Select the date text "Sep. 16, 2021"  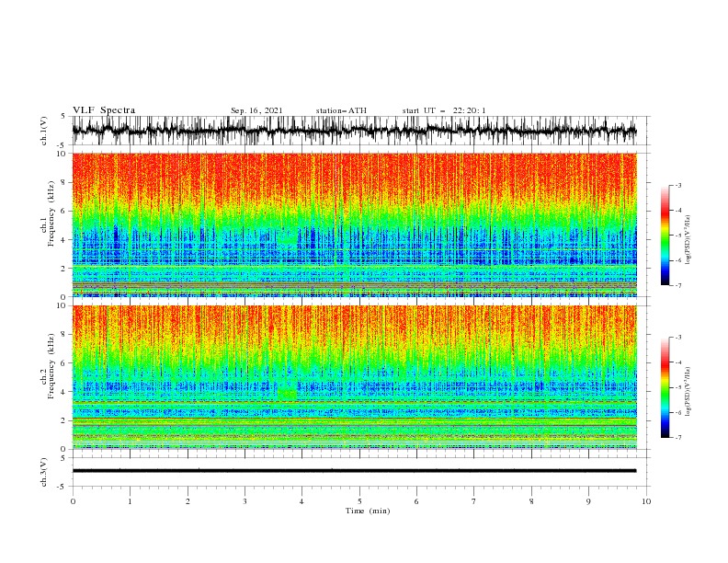click(256, 110)
